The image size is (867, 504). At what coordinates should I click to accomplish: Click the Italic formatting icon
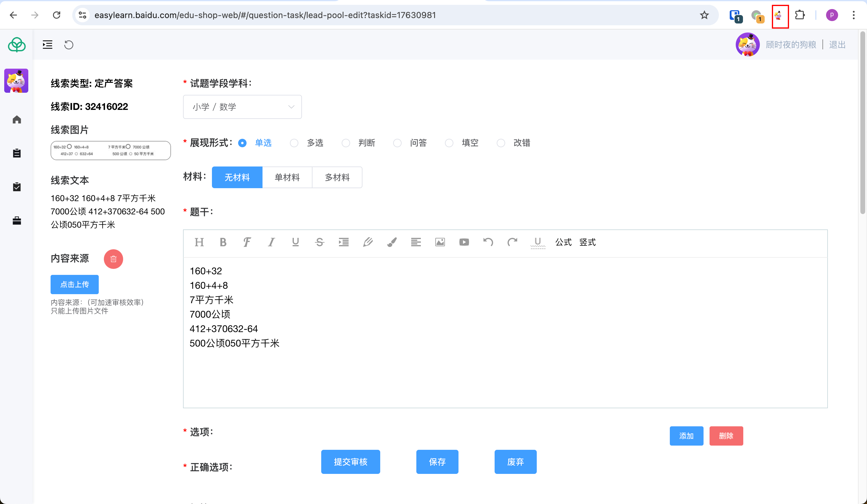point(271,242)
